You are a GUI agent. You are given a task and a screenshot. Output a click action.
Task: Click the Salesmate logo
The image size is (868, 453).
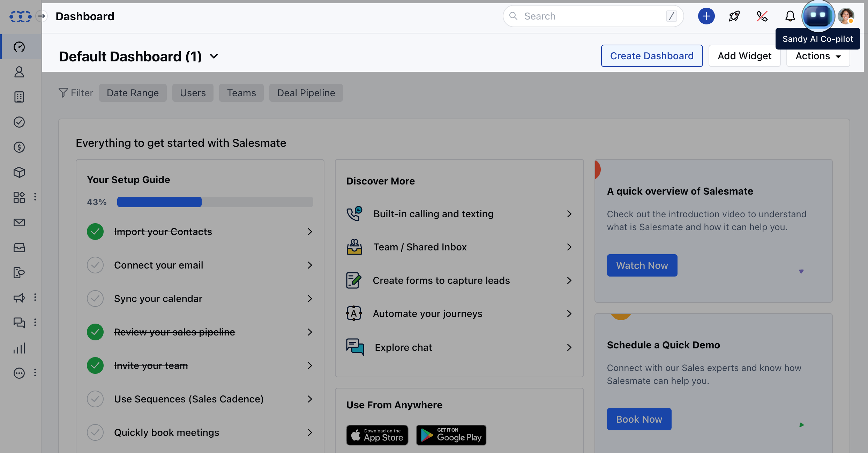pos(20,16)
